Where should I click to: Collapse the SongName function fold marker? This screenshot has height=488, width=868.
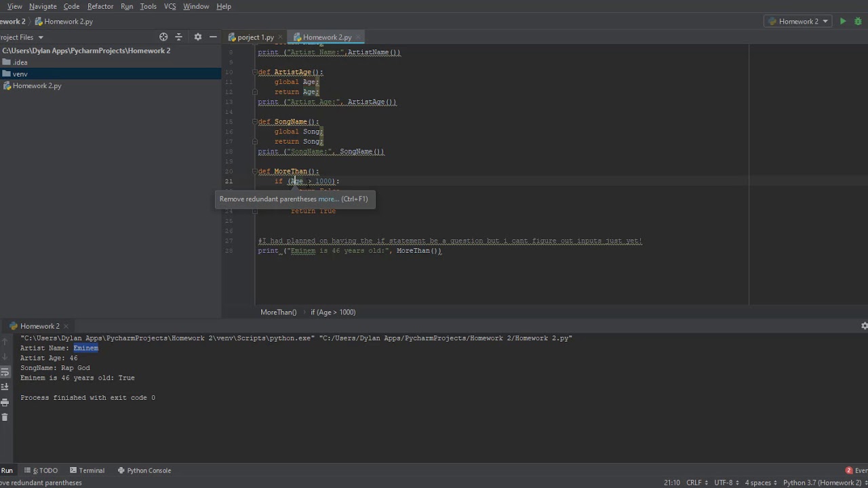[255, 121]
